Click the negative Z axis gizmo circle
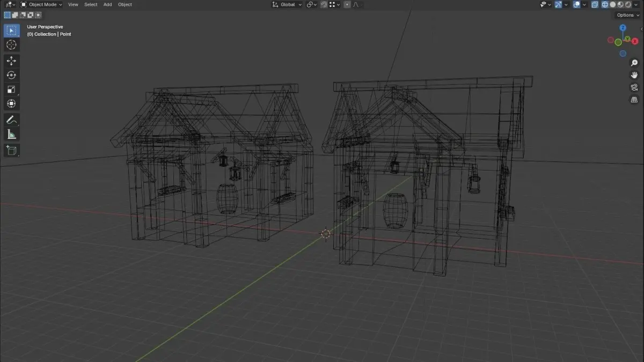 623,54
